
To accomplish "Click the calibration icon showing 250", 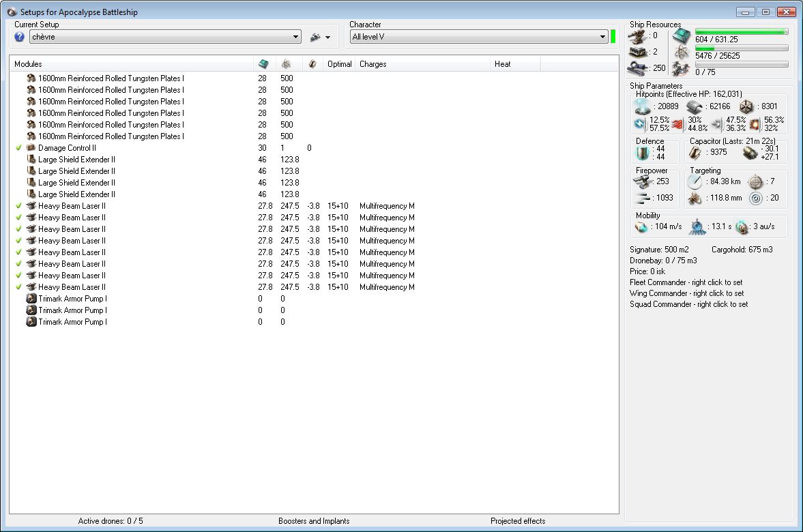I will click(x=638, y=68).
